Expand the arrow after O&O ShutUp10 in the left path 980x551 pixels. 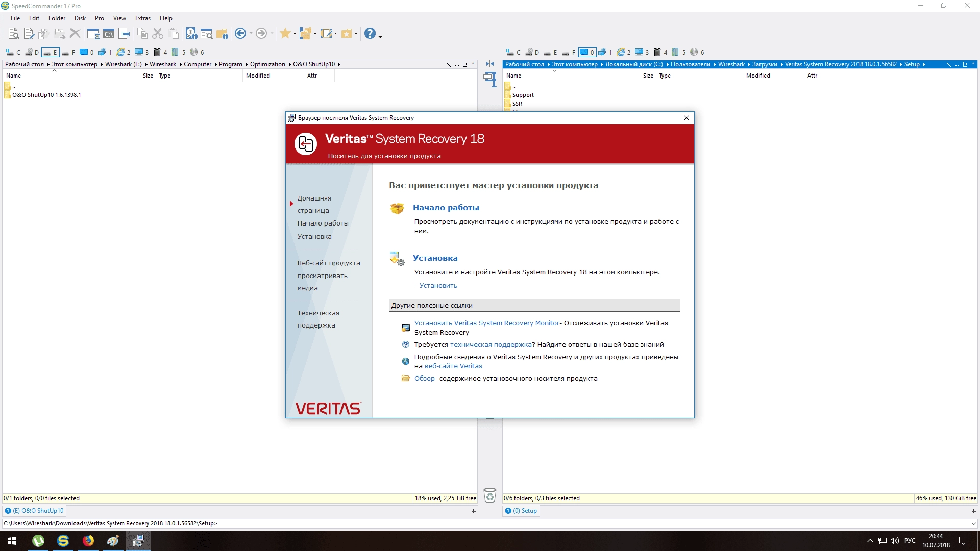coord(339,64)
